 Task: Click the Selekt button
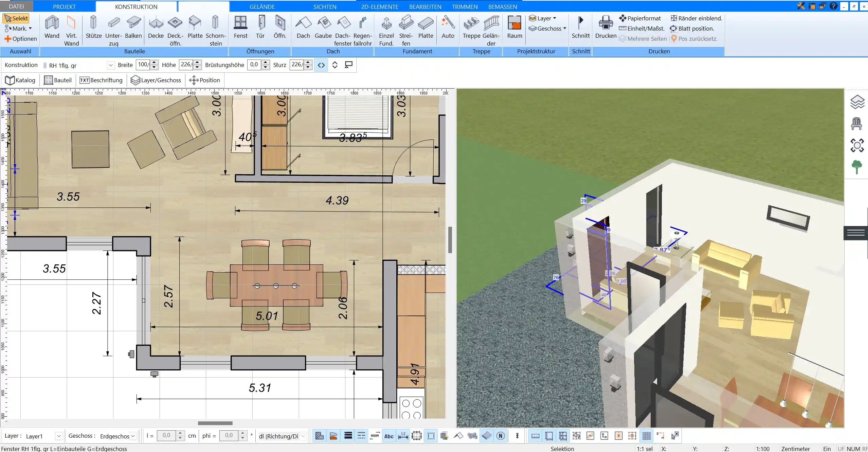(16, 18)
